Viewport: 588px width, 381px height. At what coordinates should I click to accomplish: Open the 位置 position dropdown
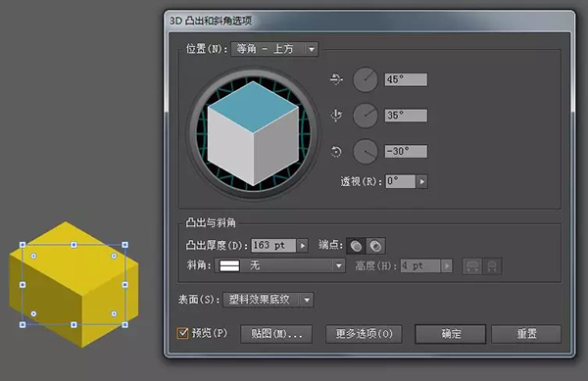pyautogui.click(x=274, y=49)
